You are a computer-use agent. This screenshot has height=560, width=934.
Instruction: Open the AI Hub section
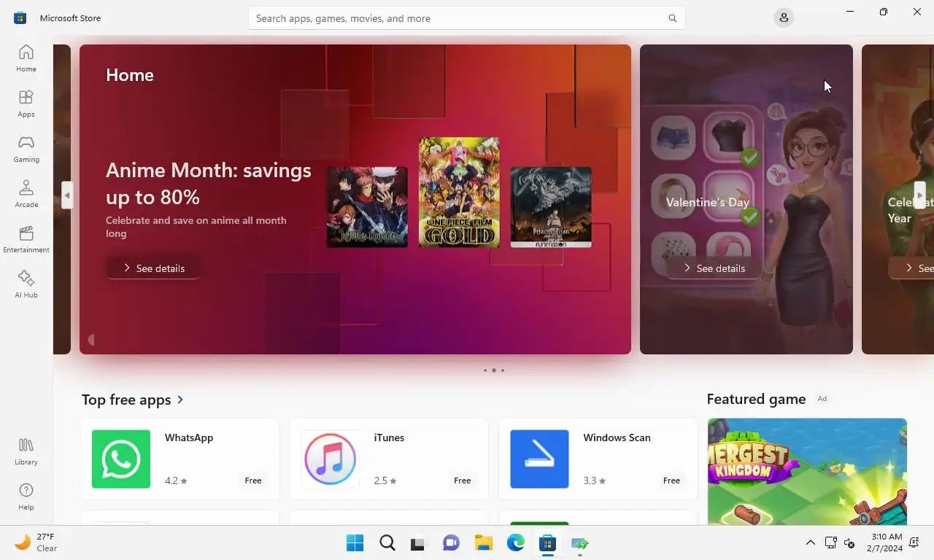tap(26, 284)
